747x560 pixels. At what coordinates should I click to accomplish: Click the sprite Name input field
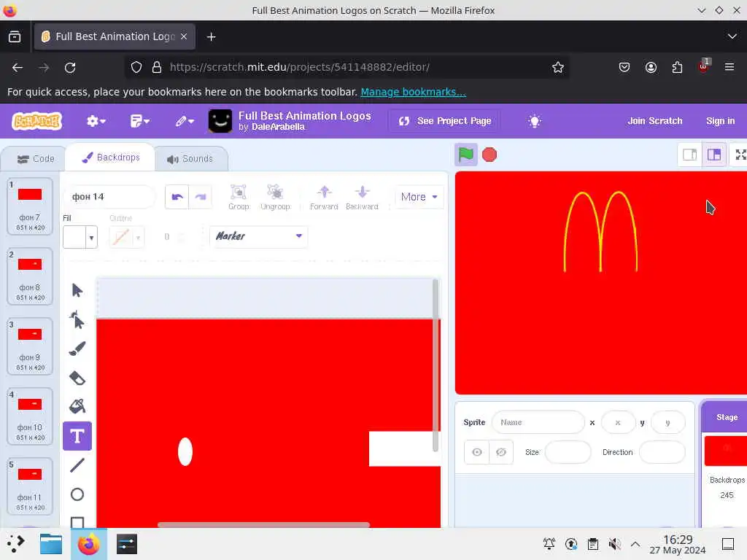538,422
